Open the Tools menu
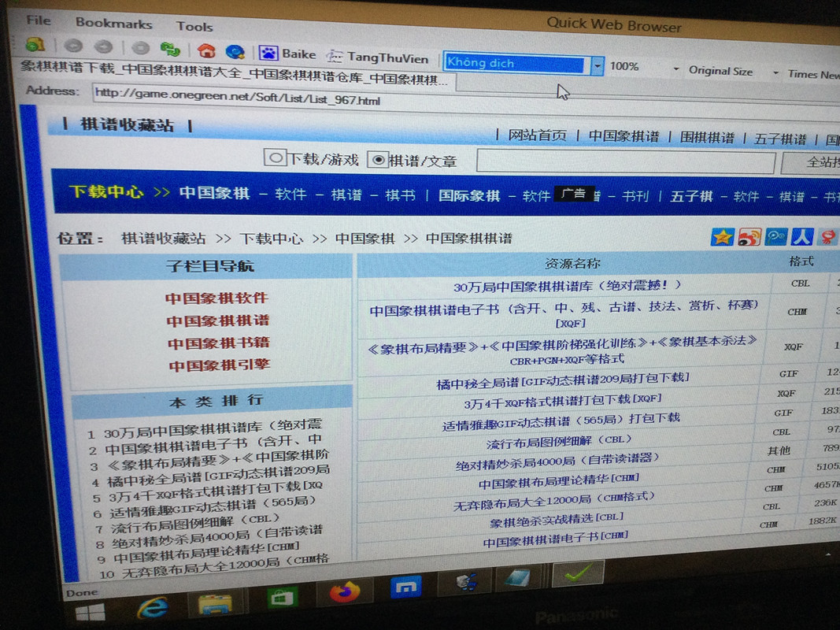 (194, 26)
